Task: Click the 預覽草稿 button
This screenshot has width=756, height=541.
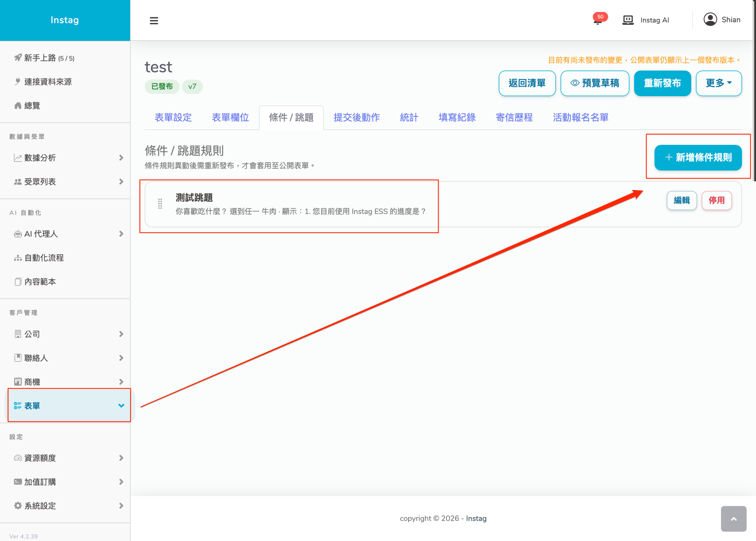Action: (x=595, y=83)
